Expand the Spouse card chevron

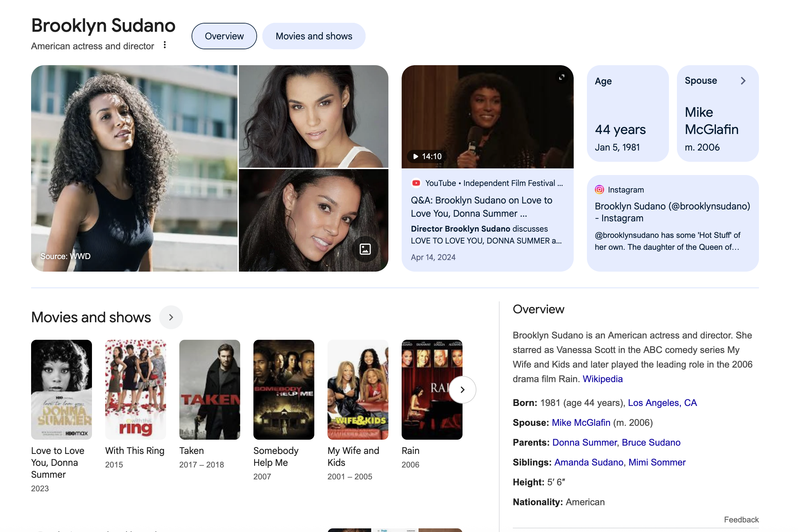coord(743,81)
